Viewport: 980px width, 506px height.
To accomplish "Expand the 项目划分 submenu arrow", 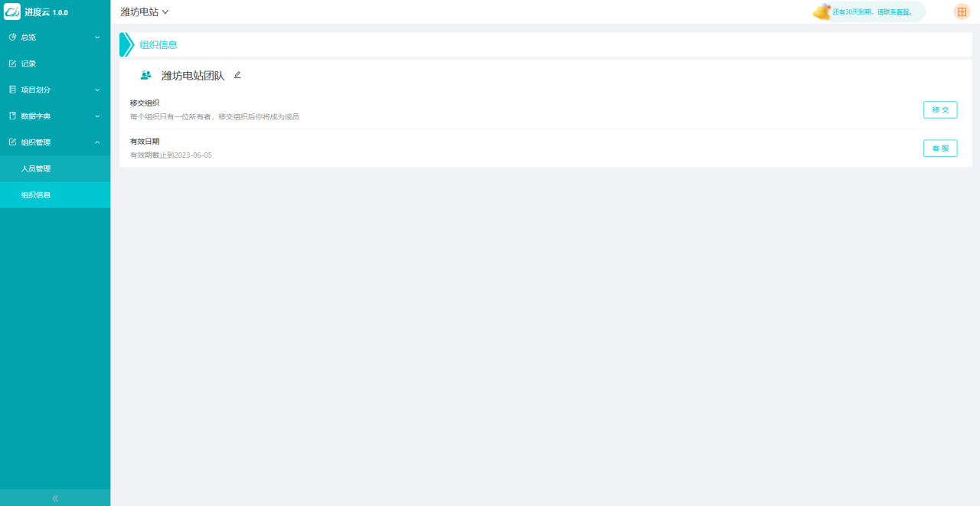I will [x=97, y=90].
